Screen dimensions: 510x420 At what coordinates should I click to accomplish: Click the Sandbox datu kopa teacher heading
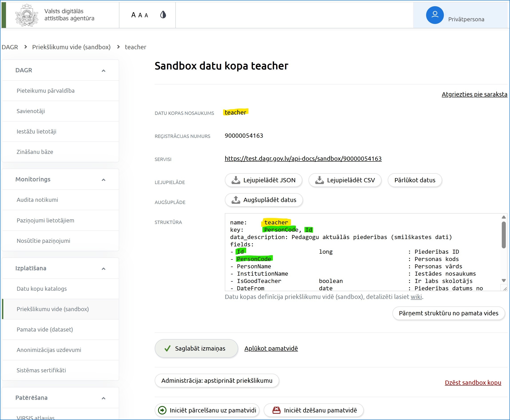click(x=221, y=66)
